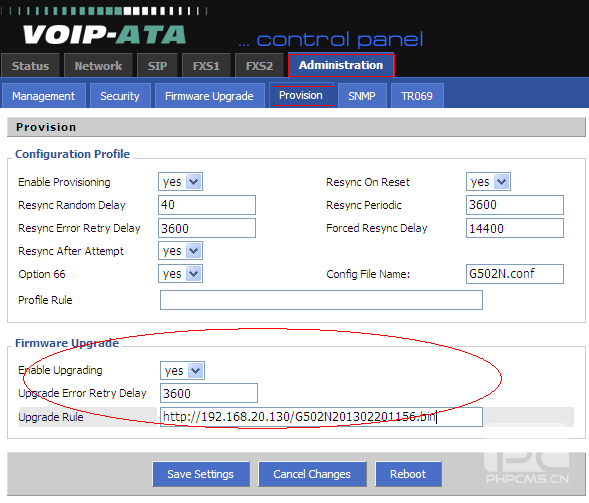Click Firmware Upgrade group title

tap(67, 343)
